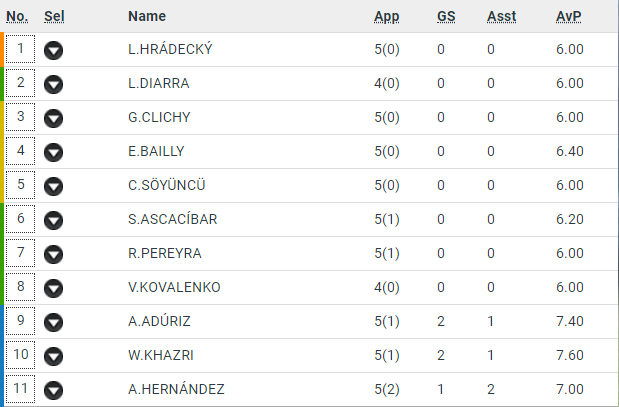Click the Asst column header
619x407 pixels.
click(501, 16)
